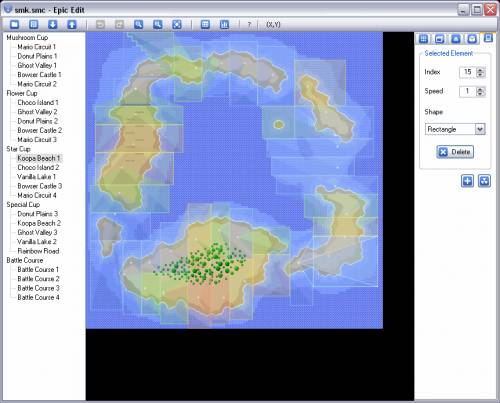Select the Battle Course 1 track
The width and height of the screenshot is (500, 403).
(x=38, y=269)
